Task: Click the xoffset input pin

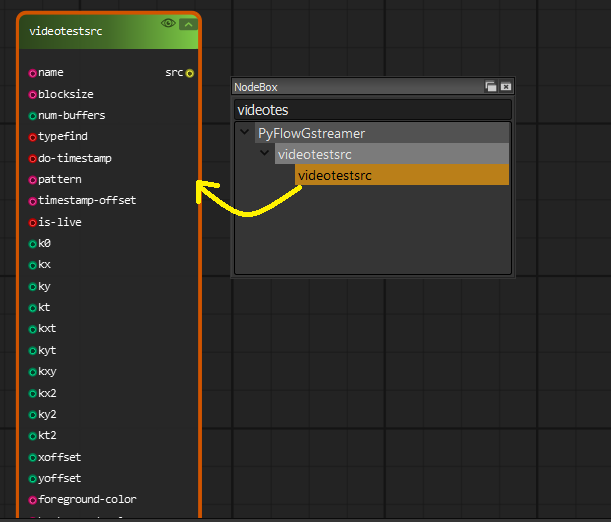Action: 33,457
